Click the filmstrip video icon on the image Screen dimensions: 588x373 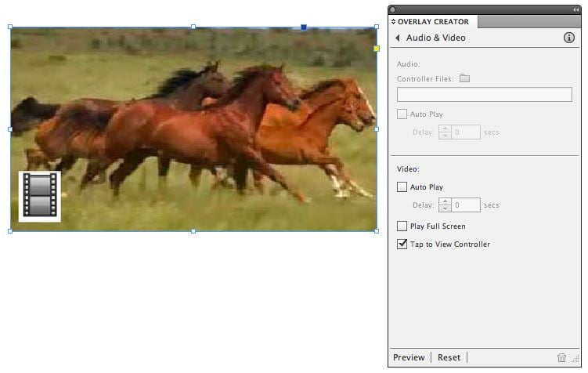pos(39,195)
